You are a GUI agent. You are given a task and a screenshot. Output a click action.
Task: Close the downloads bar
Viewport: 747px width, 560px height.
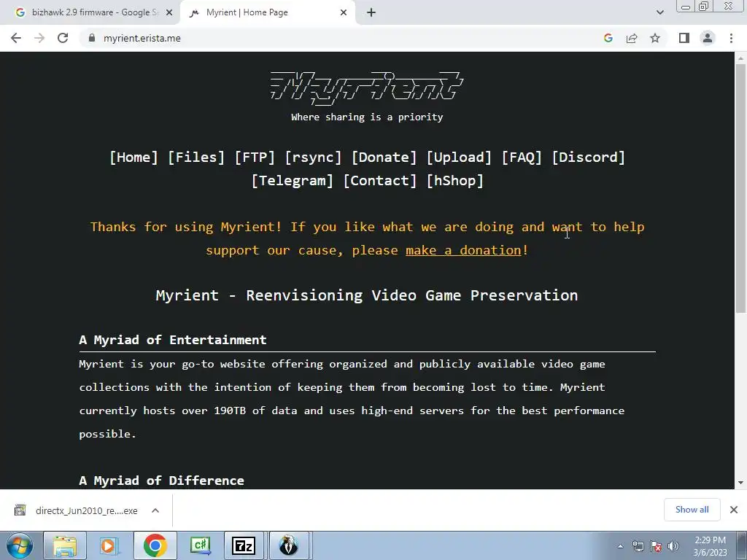[734, 510]
